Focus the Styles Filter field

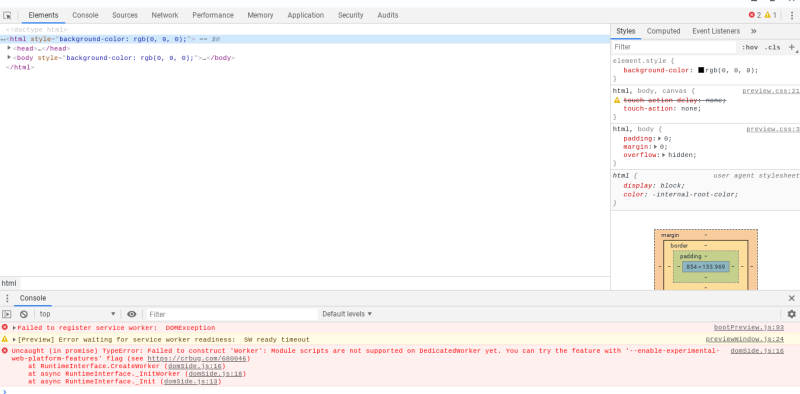(674, 47)
